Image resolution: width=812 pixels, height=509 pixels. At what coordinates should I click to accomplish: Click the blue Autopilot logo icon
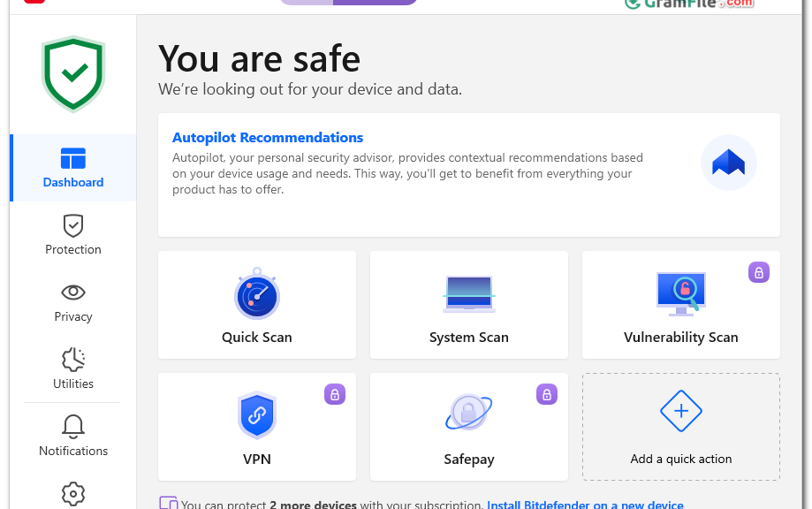pyautogui.click(x=729, y=163)
